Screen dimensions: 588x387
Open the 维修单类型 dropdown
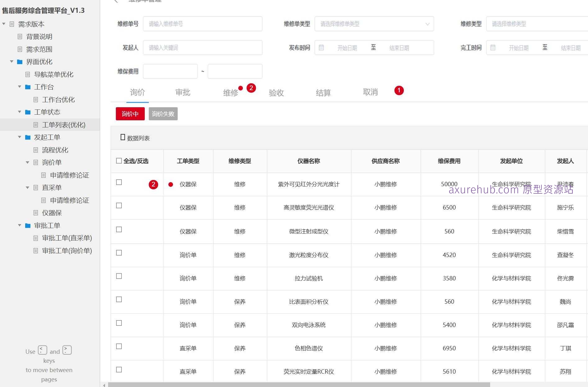click(374, 24)
